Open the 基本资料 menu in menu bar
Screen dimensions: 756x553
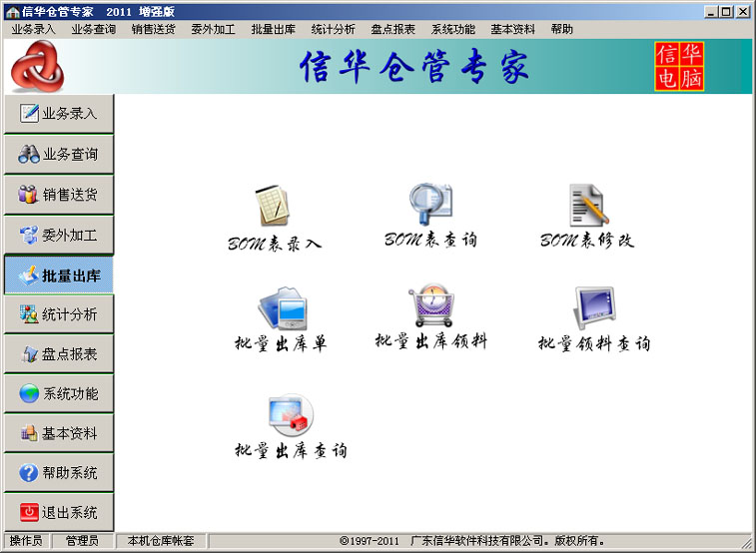click(x=513, y=29)
